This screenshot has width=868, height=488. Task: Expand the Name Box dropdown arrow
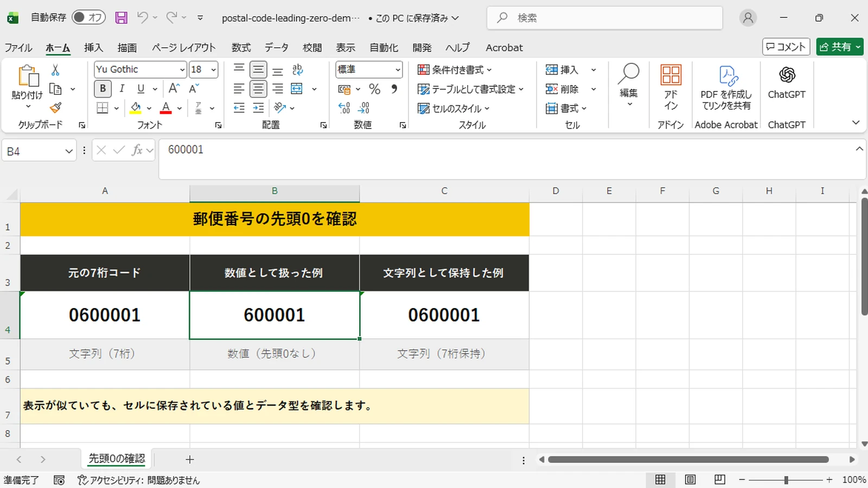coord(69,151)
